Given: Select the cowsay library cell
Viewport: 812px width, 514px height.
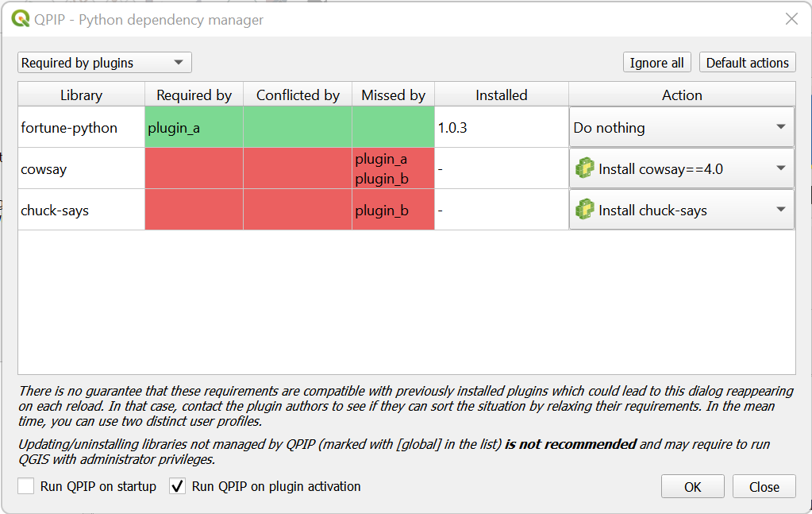Looking at the screenshot, I should click(81, 168).
